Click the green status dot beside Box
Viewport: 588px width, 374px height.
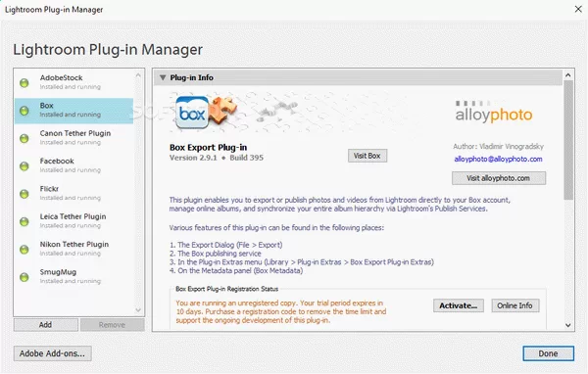(x=24, y=111)
